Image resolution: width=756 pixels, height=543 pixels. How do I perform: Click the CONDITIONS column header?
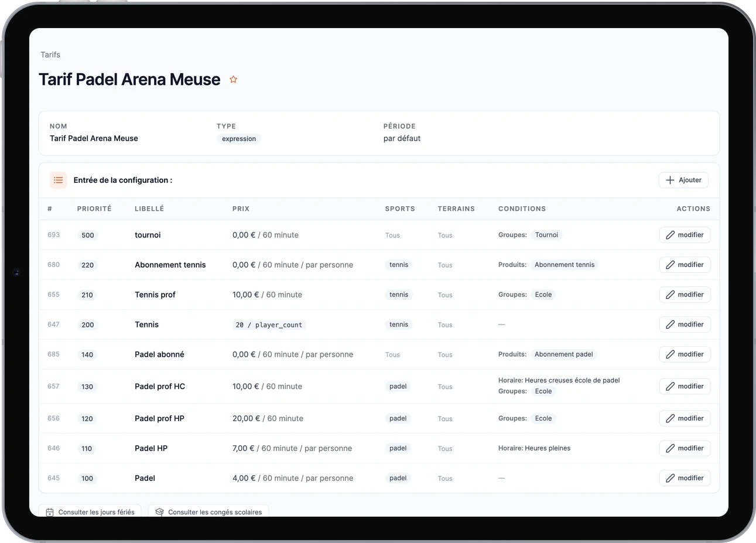tap(522, 209)
